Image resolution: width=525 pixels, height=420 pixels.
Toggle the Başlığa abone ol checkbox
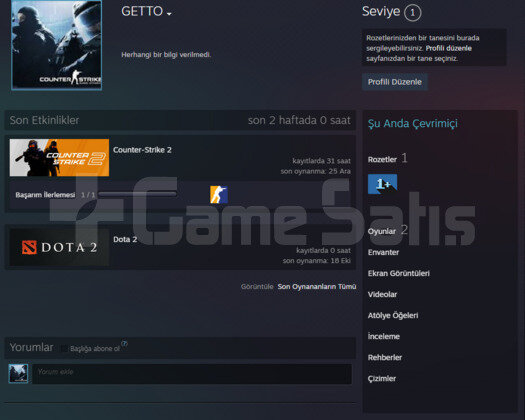pos(64,349)
